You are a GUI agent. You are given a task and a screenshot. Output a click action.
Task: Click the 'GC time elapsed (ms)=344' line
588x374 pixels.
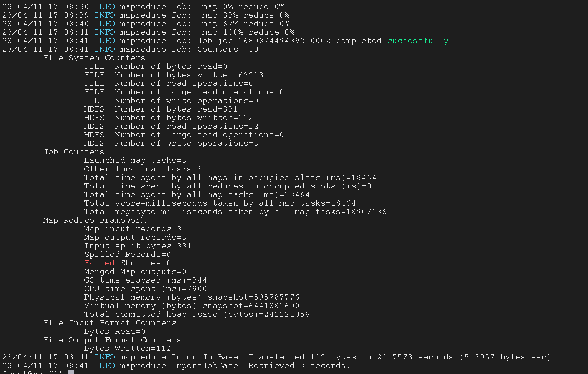tap(146, 280)
